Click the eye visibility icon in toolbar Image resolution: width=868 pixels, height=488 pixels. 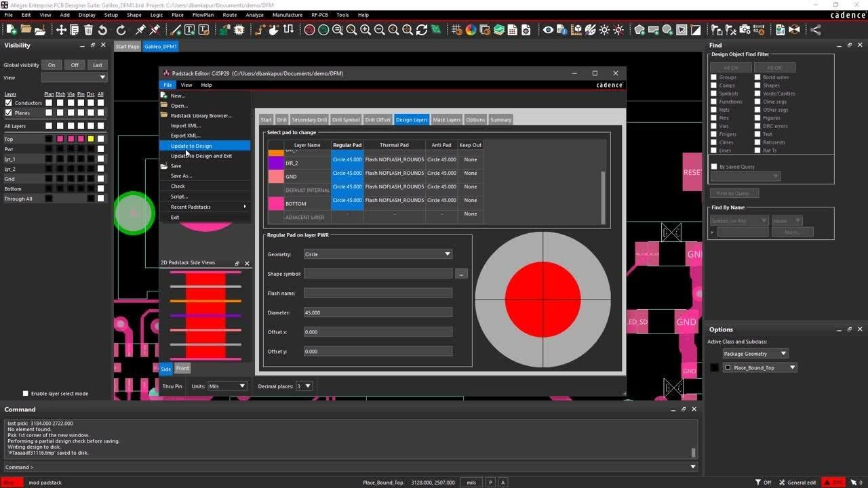click(x=548, y=30)
